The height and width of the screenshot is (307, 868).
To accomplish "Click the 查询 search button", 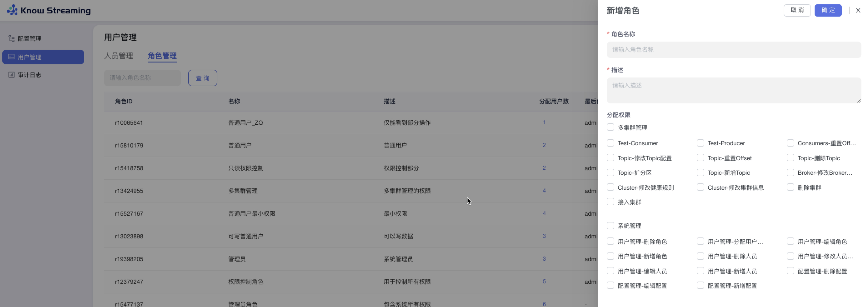I will (203, 78).
